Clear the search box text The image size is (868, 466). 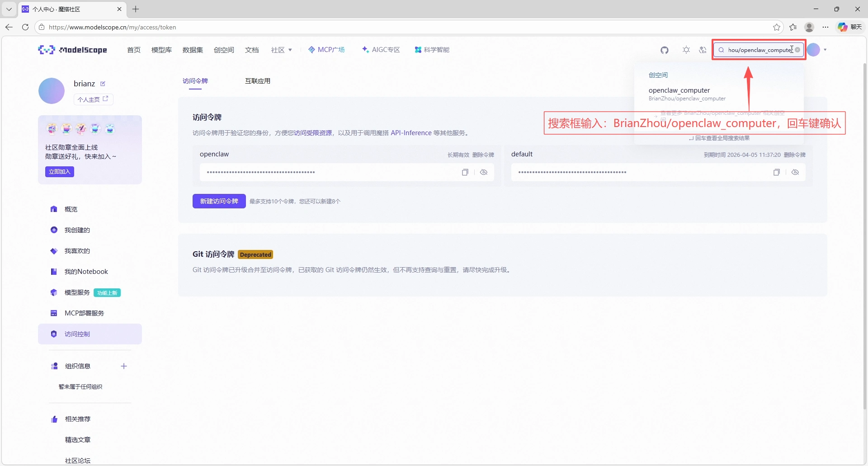click(x=797, y=50)
